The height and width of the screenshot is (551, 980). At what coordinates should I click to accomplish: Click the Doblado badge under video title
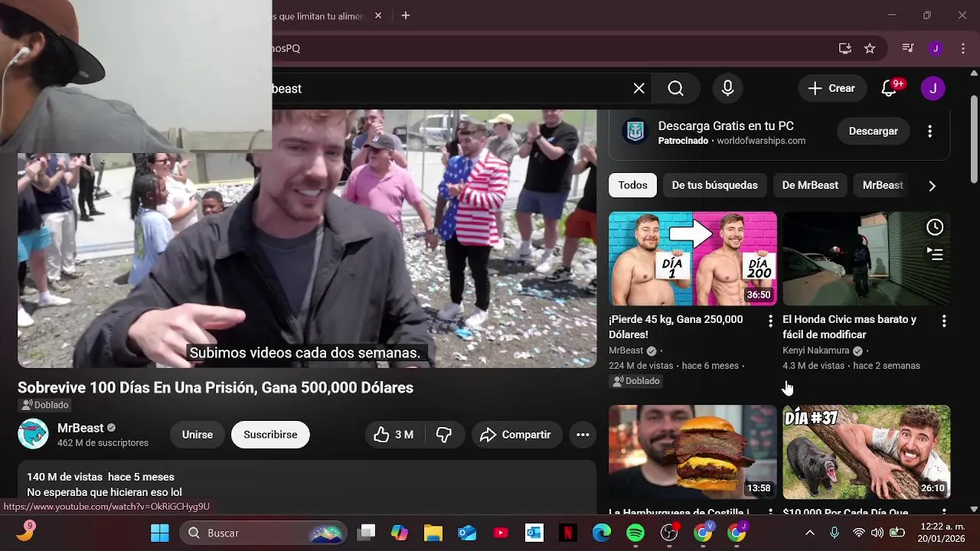click(x=45, y=405)
